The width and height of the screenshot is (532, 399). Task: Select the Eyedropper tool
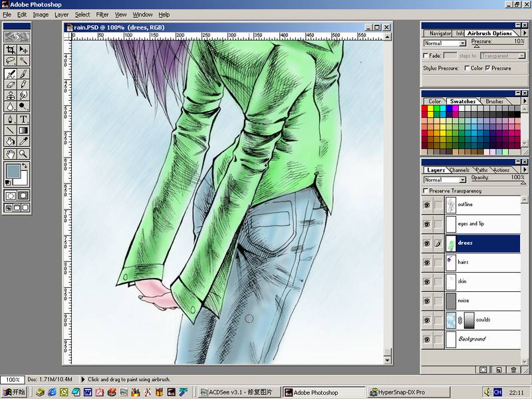23,141
